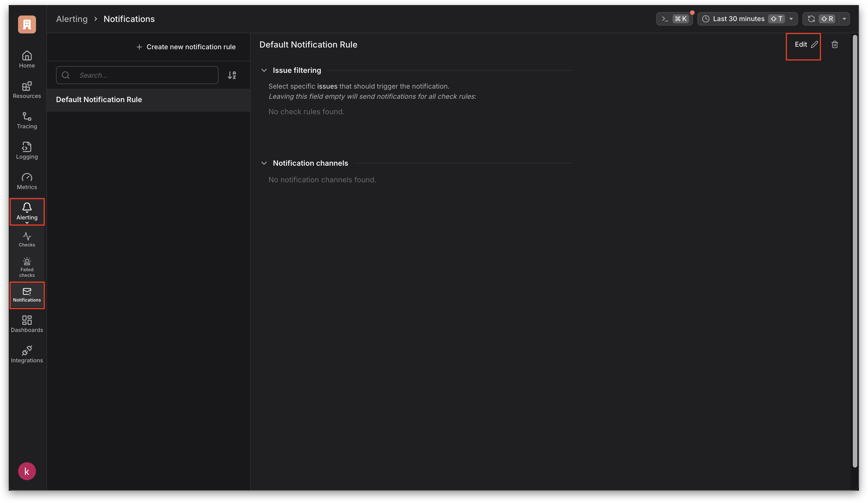Open the Resources section

coord(27,90)
